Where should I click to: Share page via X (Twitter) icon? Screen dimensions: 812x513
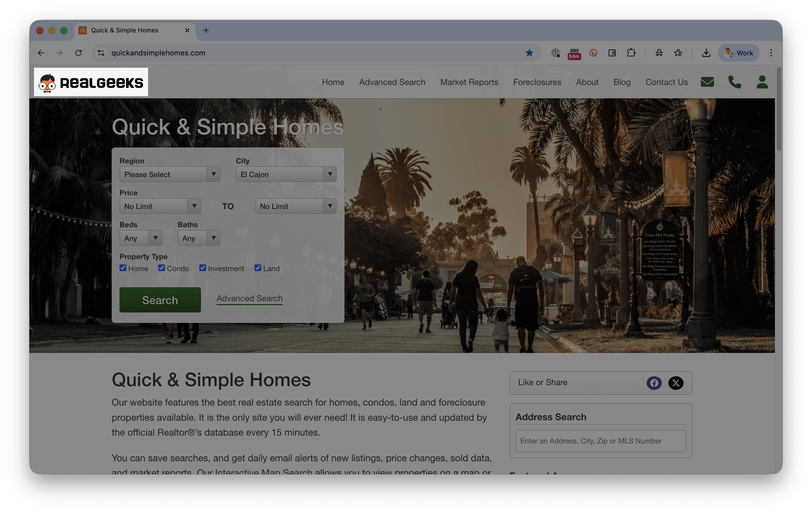pos(676,383)
